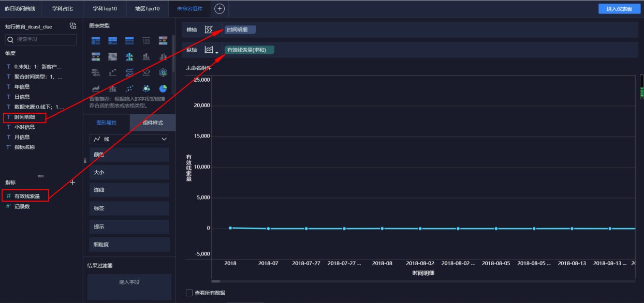Switch to the 学科占比 tab

point(63,9)
